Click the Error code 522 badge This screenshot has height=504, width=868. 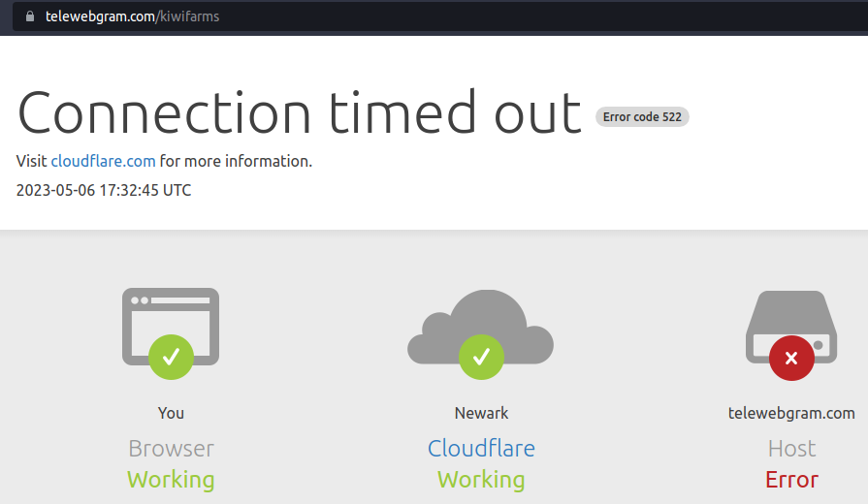642,116
